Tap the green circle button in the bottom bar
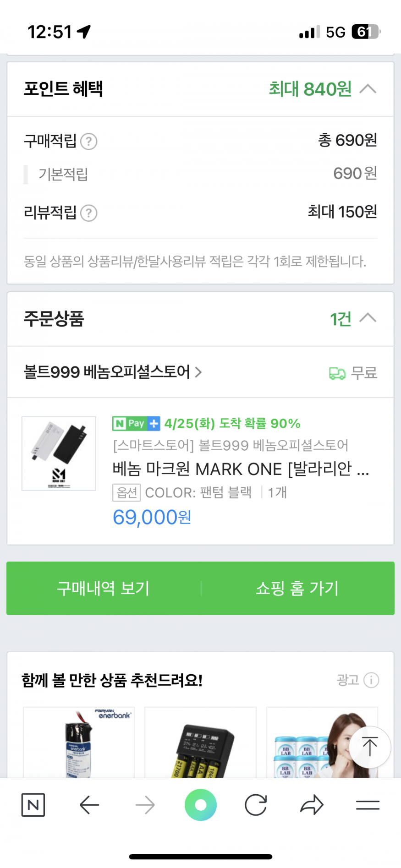 pyautogui.click(x=201, y=805)
